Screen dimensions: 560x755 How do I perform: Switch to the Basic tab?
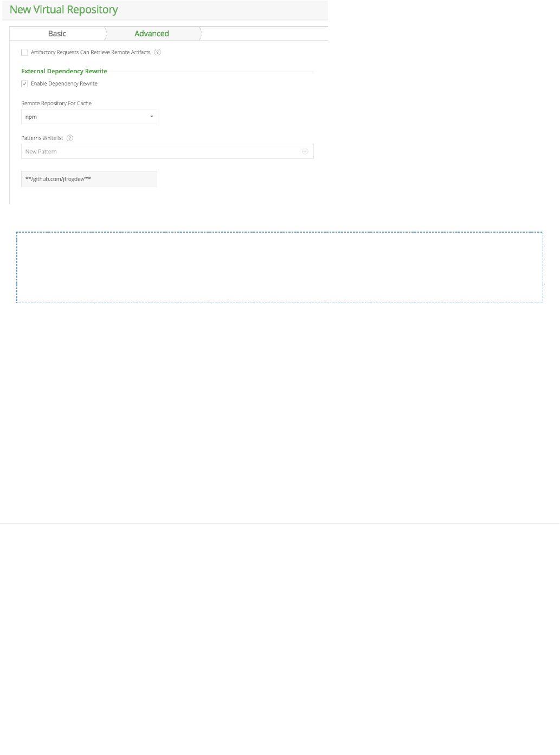[x=57, y=34]
